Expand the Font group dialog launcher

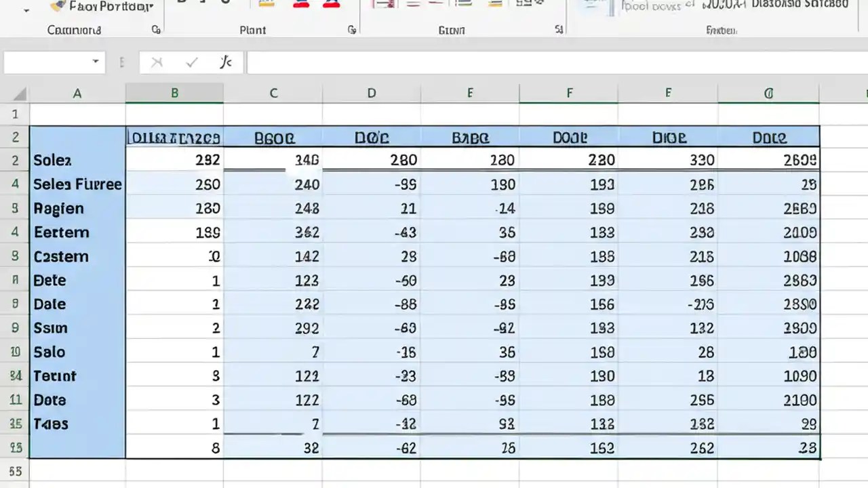352,30
